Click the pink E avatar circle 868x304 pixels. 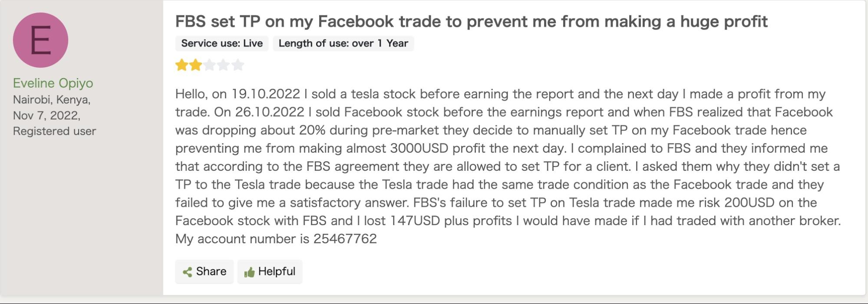tap(40, 40)
